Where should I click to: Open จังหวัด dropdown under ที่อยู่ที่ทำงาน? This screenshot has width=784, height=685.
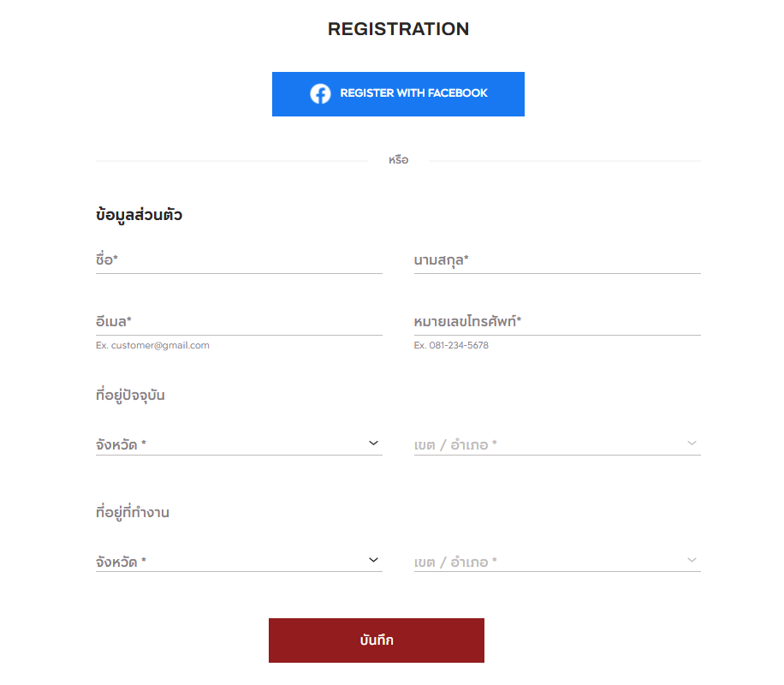pyautogui.click(x=239, y=562)
